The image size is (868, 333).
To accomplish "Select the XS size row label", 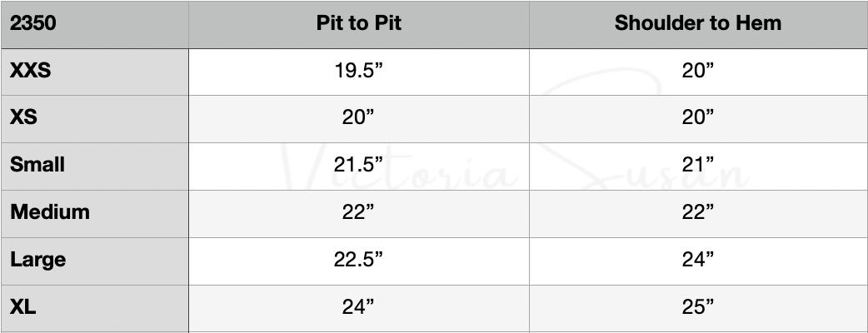I will click(x=23, y=118).
